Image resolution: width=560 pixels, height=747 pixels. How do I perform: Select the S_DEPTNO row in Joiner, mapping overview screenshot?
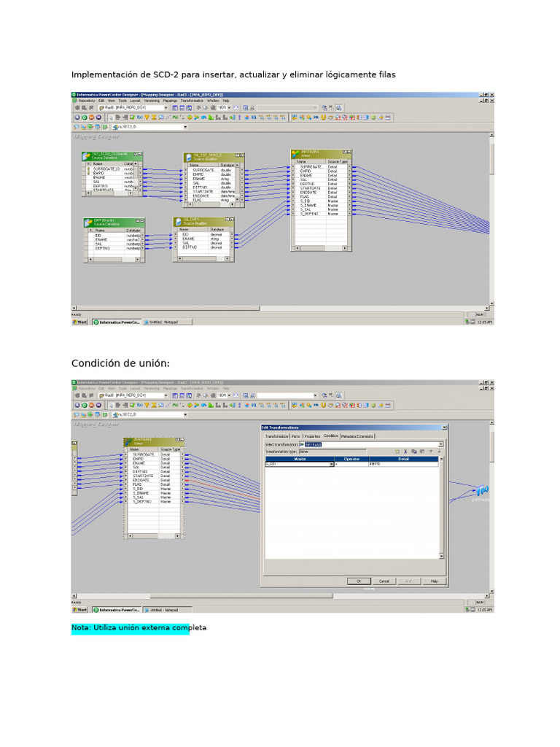(322, 214)
